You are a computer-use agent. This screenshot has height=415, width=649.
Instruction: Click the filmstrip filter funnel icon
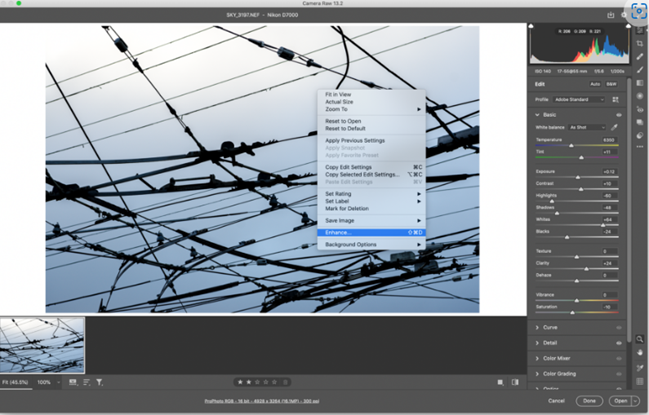click(100, 382)
